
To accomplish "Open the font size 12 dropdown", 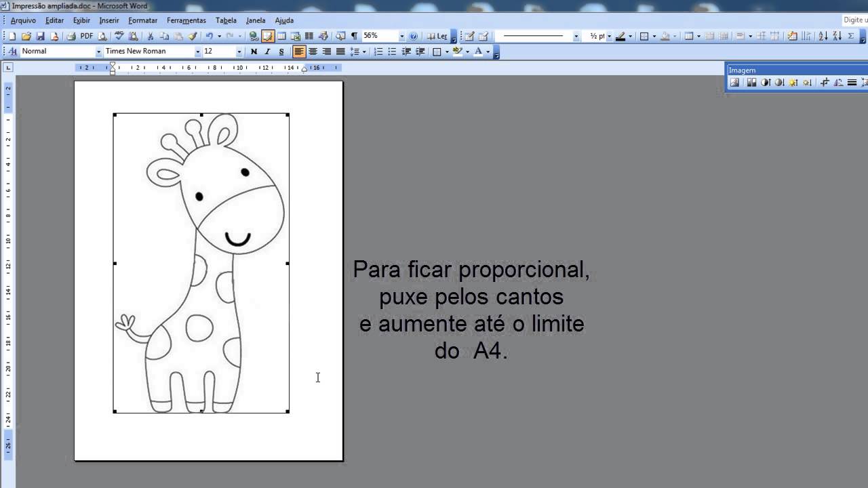I will pos(239,52).
